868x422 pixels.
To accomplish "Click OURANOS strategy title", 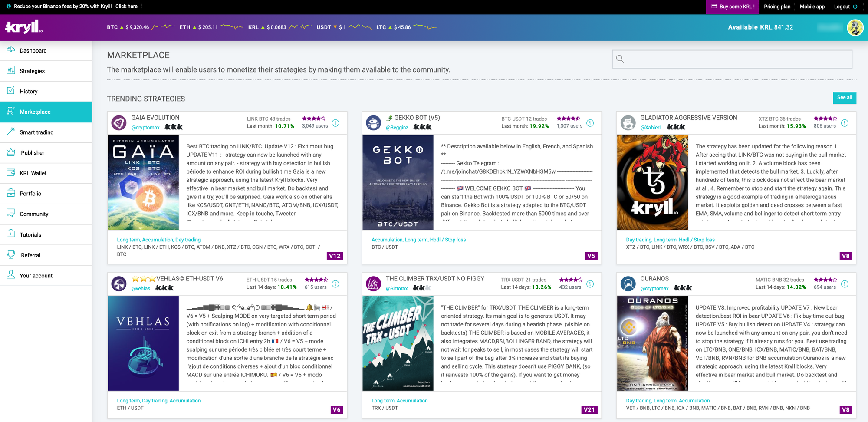I will coord(654,279).
